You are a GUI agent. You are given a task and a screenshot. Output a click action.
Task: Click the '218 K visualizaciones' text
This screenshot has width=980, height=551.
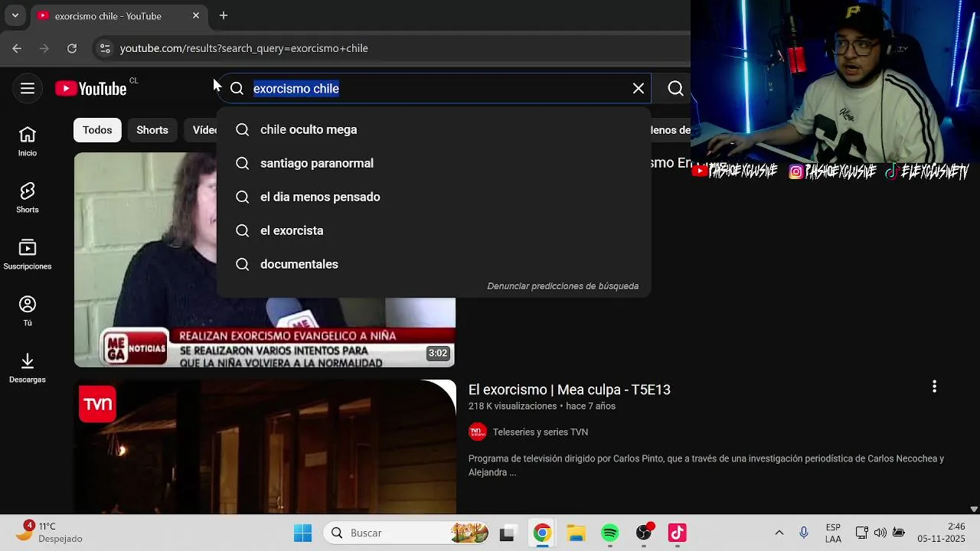512,406
